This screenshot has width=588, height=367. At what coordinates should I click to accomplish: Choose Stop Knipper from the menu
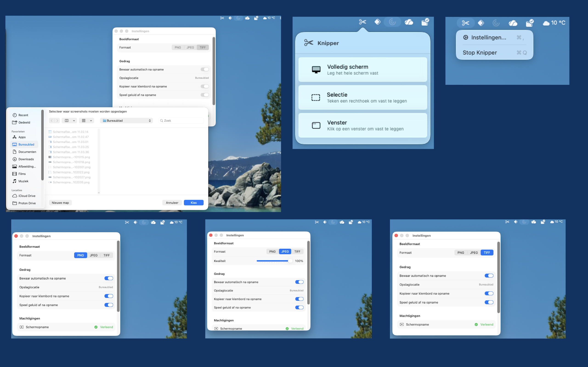click(479, 53)
